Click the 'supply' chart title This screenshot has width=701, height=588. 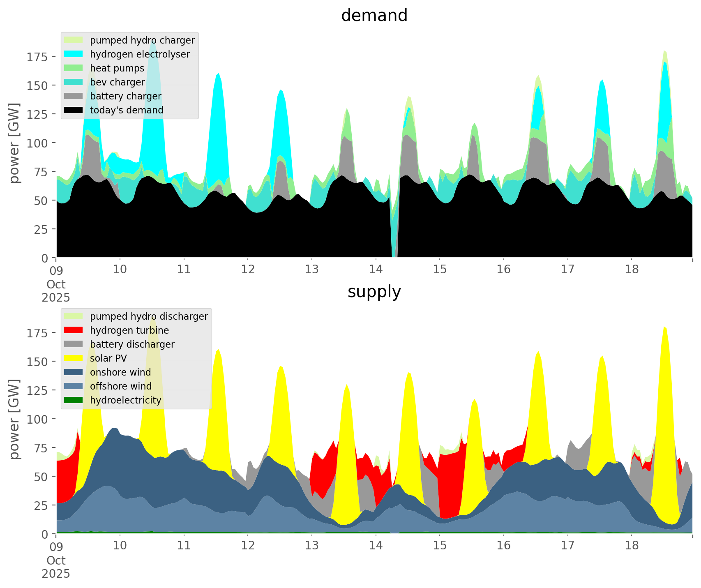coord(374,292)
